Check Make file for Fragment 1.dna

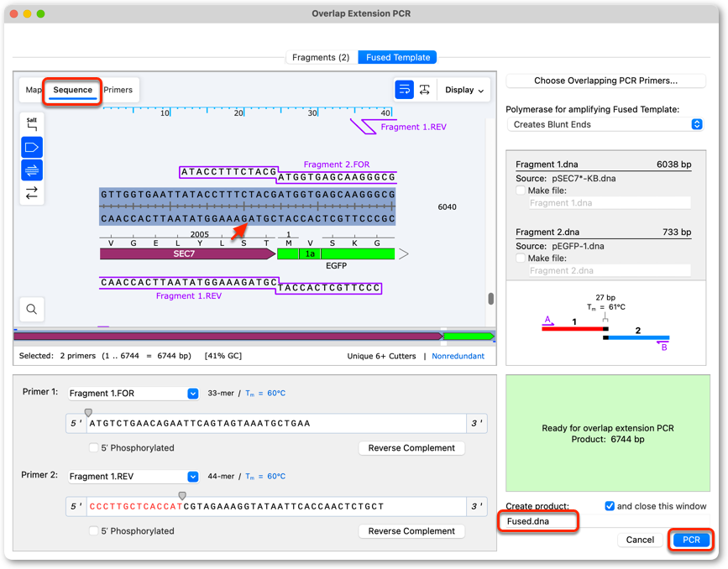pos(521,191)
